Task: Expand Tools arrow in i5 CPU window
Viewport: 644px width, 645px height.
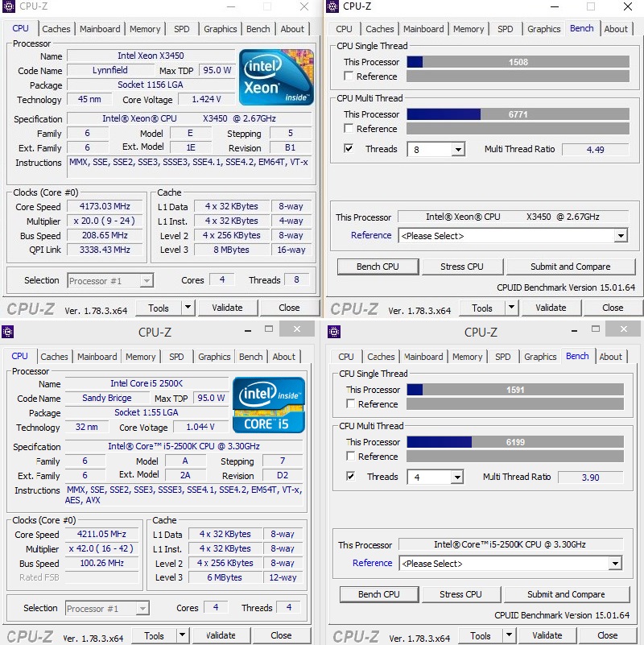Action: tap(183, 635)
